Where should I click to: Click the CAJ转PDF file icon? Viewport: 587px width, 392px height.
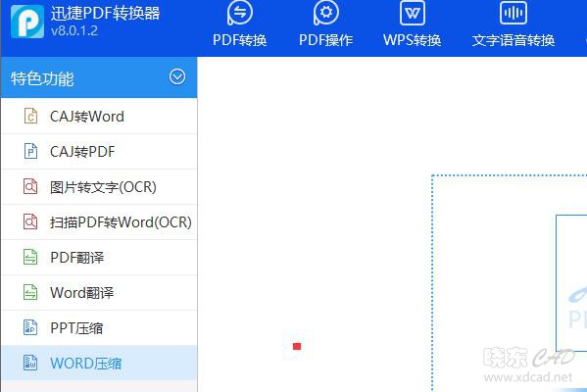(30, 151)
